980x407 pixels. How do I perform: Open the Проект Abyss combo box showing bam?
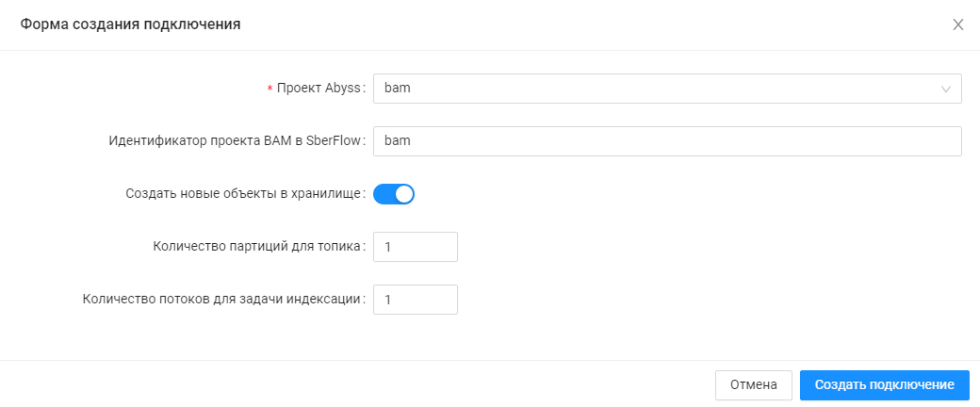pos(650,89)
